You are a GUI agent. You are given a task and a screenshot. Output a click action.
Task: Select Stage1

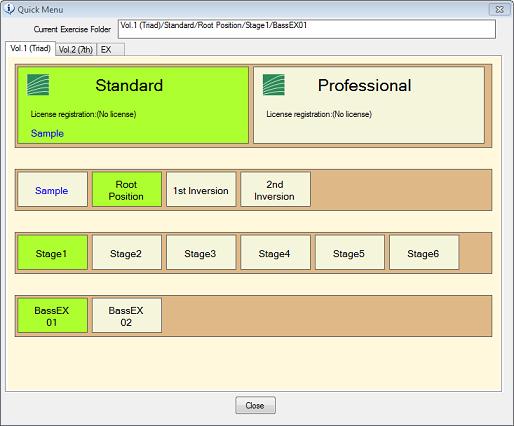tap(52, 252)
